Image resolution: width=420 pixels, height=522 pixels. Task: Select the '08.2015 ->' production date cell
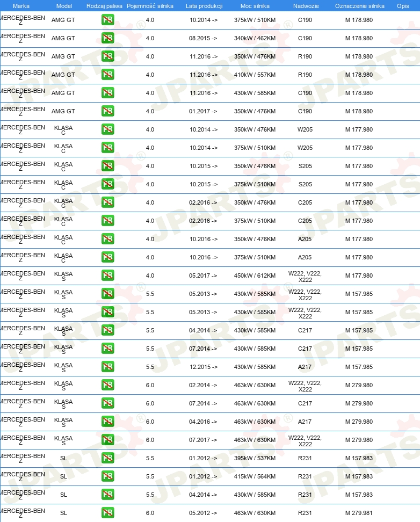coord(203,38)
